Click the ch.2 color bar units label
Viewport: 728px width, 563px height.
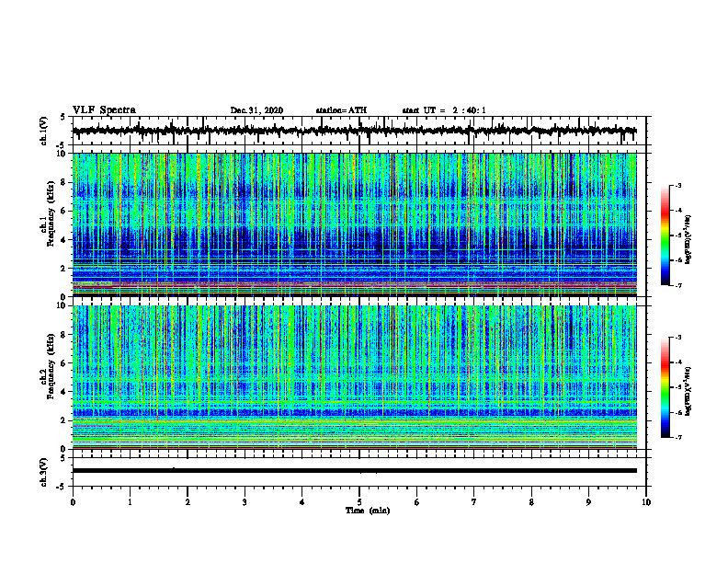[x=688, y=392]
